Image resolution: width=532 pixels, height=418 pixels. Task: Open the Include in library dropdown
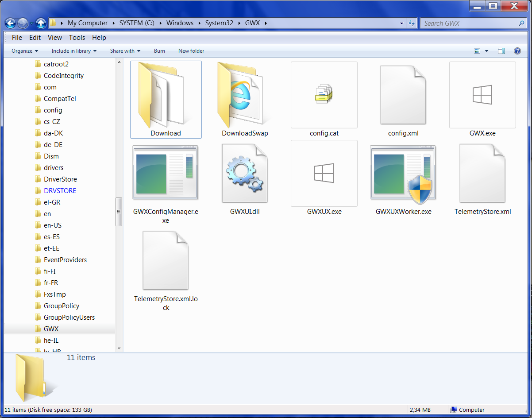tap(74, 51)
